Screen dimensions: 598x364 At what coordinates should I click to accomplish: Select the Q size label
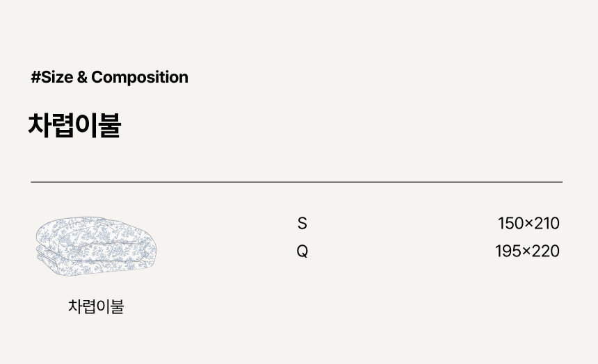tap(302, 251)
